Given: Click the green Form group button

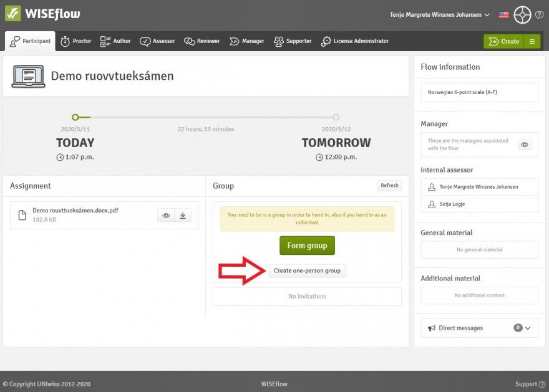Looking at the screenshot, I should (307, 246).
